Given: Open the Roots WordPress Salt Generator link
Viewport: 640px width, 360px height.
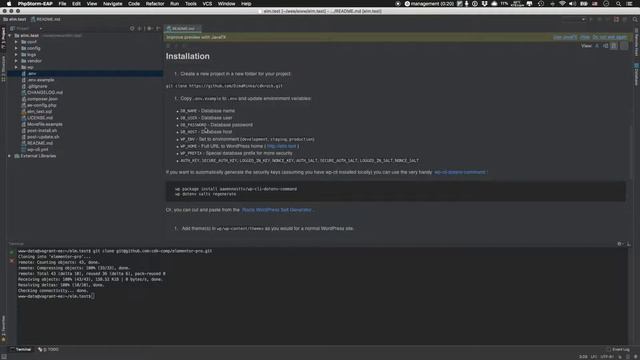Looking at the screenshot, I should point(277,210).
